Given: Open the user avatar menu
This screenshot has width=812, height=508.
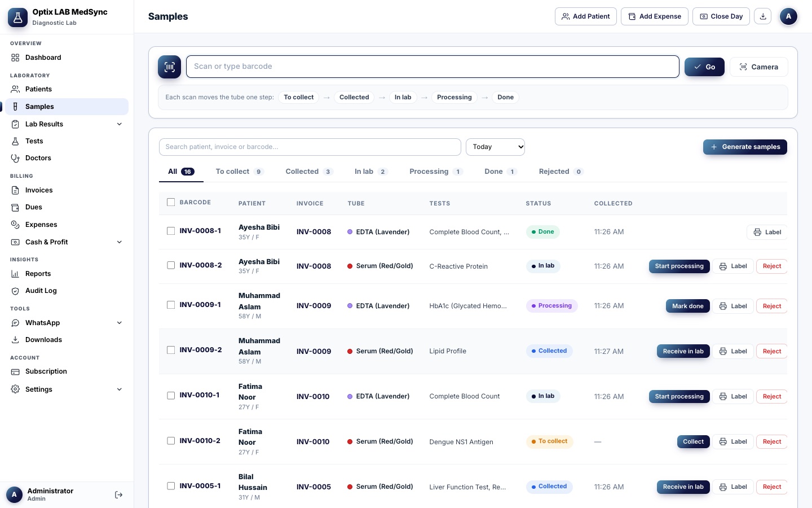Looking at the screenshot, I should (788, 16).
